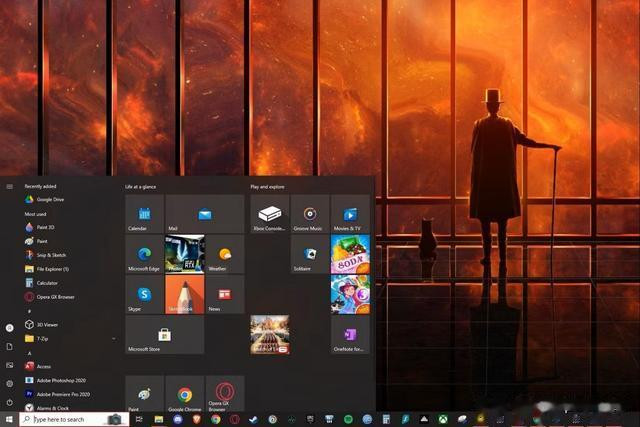Open Discord on the taskbar
Viewport: 640px width, 427px height.
click(178, 419)
